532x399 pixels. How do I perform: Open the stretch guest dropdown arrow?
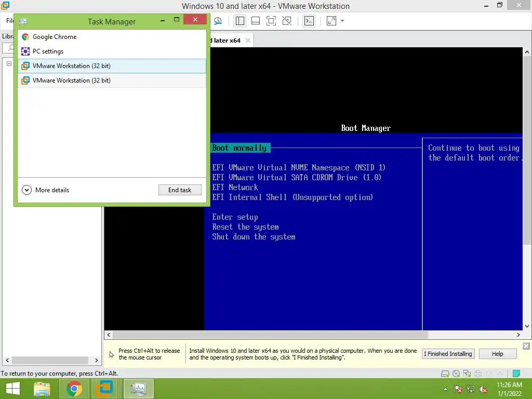[x=342, y=21]
